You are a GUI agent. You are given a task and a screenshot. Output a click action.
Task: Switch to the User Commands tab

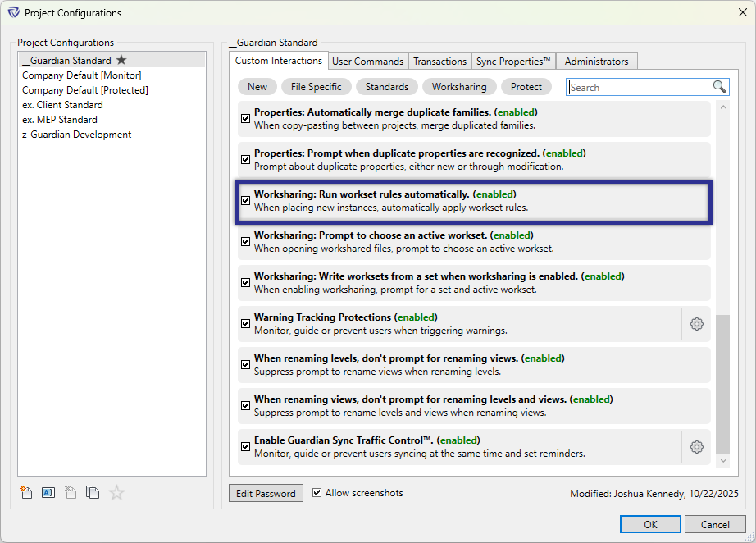(367, 61)
